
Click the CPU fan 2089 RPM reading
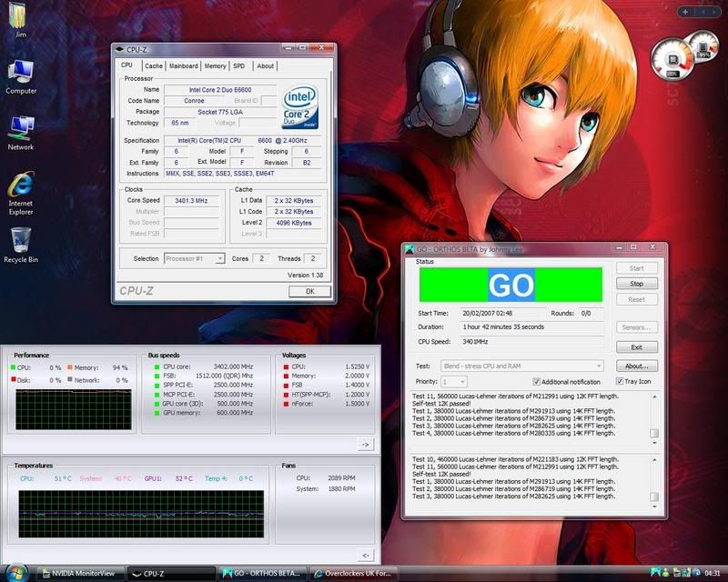[x=341, y=477]
